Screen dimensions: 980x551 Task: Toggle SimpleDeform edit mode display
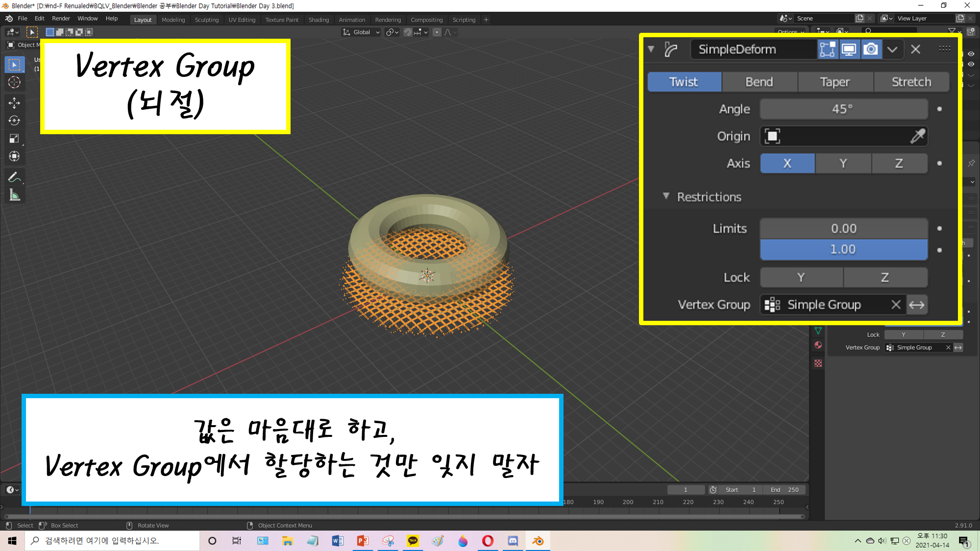tap(828, 49)
